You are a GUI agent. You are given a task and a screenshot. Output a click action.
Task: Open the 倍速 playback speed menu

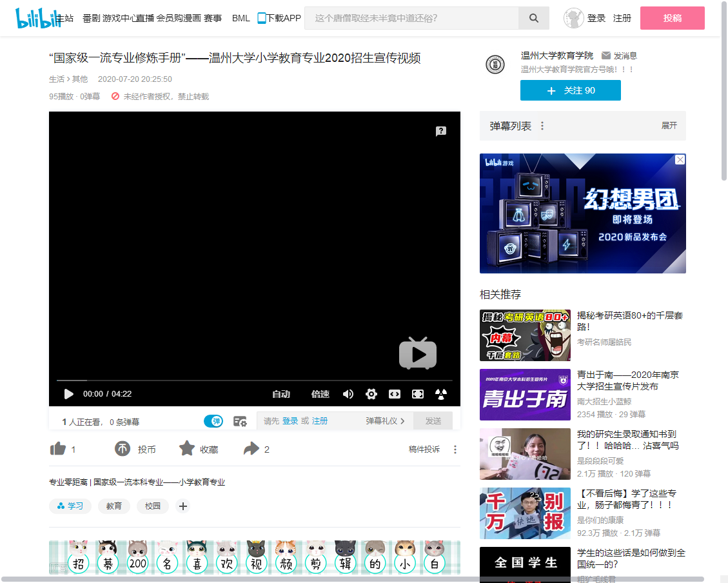[320, 394]
